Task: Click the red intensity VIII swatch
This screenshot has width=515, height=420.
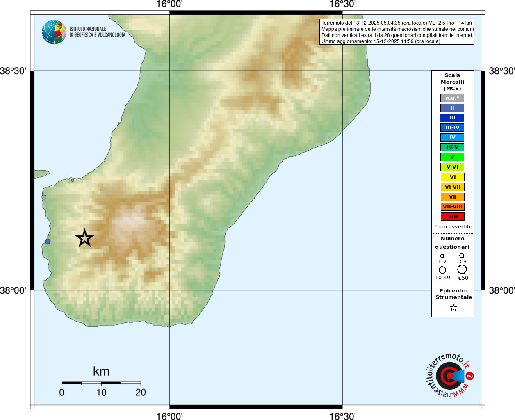Action: pyautogui.click(x=453, y=217)
